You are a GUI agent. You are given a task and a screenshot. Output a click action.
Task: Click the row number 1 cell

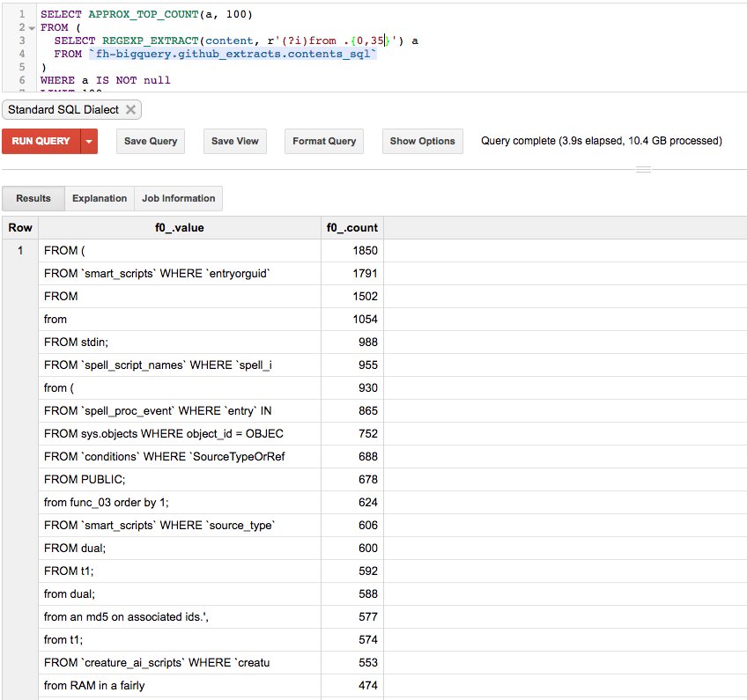coord(20,250)
